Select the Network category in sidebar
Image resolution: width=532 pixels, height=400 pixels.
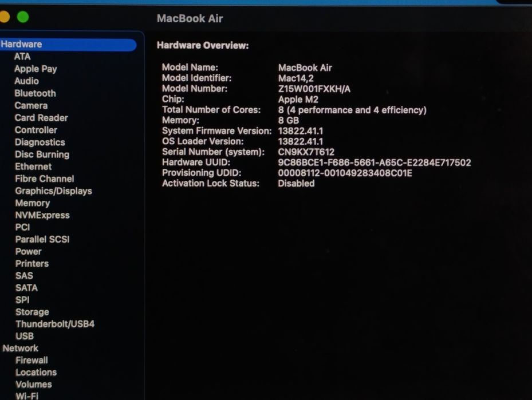tap(21, 348)
